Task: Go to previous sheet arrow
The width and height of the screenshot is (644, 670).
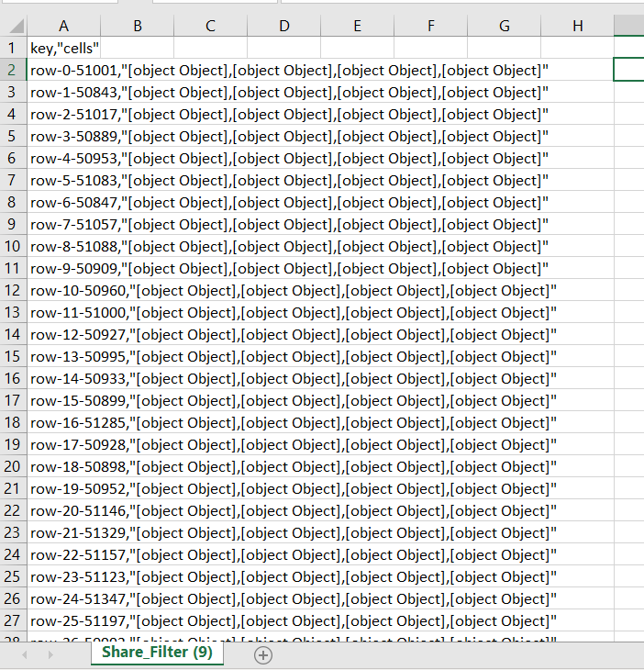Action: click(25, 654)
